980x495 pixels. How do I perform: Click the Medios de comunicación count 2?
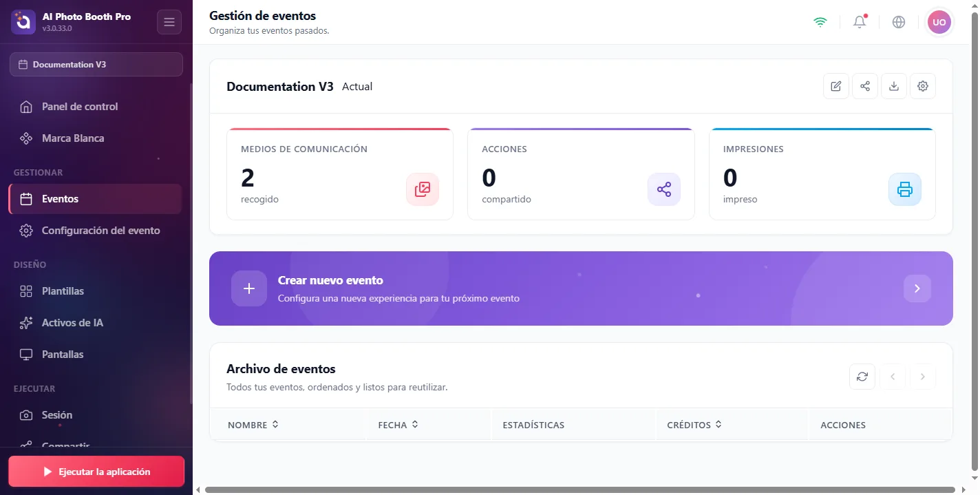tap(248, 178)
